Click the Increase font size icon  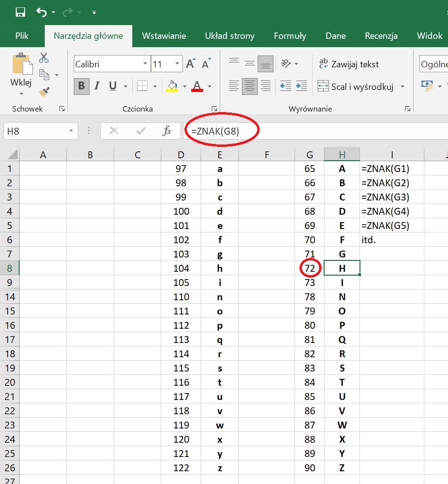click(191, 64)
